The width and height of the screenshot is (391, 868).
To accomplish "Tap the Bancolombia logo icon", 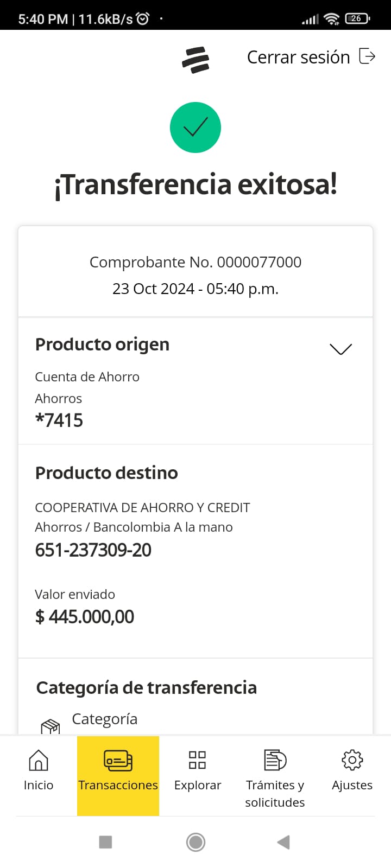I will [x=195, y=60].
